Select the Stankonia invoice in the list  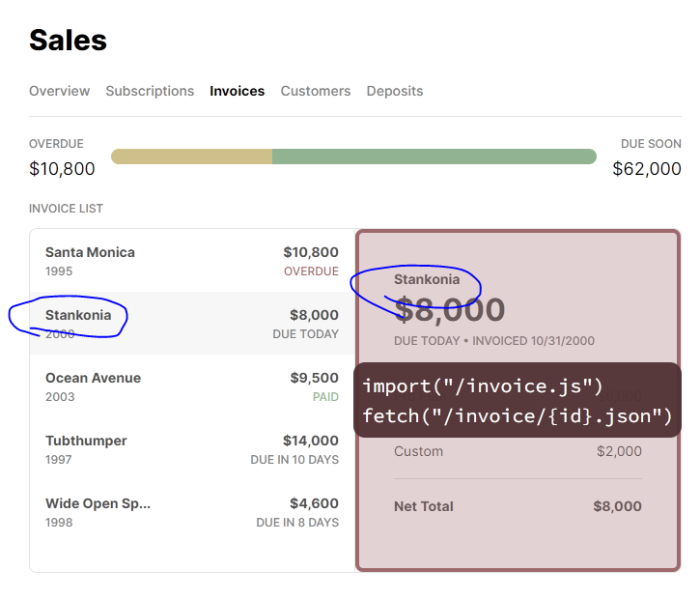click(x=192, y=324)
